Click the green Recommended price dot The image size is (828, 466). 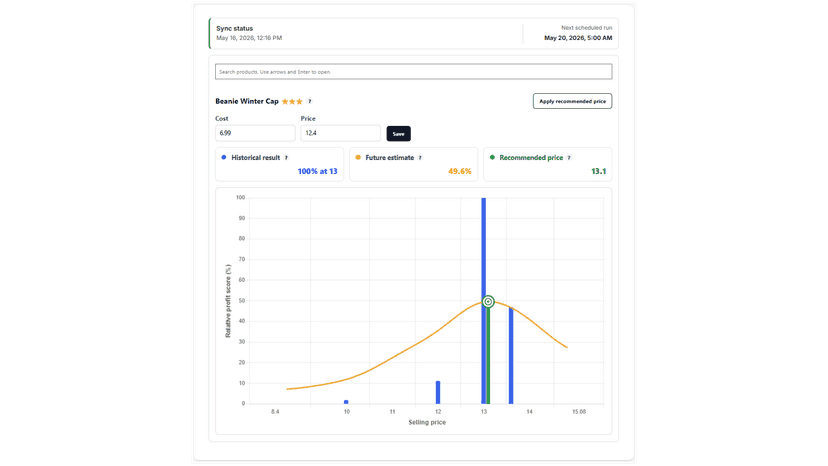(492, 157)
